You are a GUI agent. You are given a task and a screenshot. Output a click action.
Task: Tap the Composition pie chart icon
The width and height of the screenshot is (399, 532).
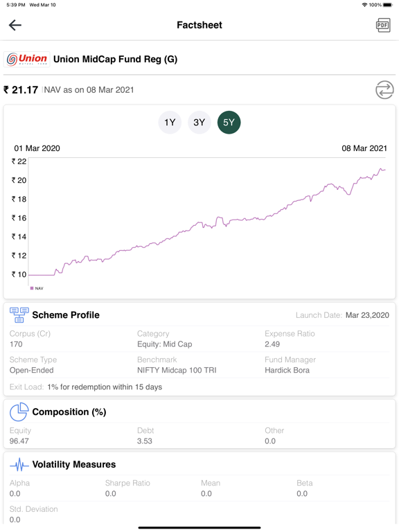pyautogui.click(x=19, y=411)
